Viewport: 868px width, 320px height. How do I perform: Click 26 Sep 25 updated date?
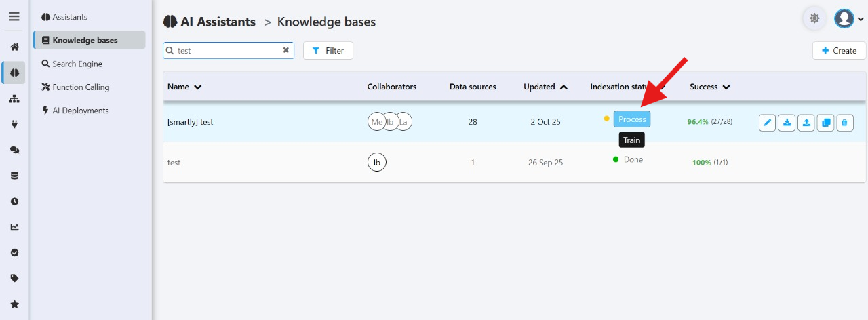coord(545,163)
